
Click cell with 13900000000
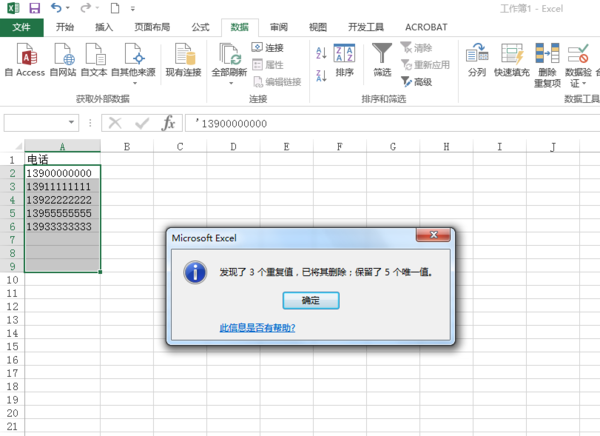(62, 173)
